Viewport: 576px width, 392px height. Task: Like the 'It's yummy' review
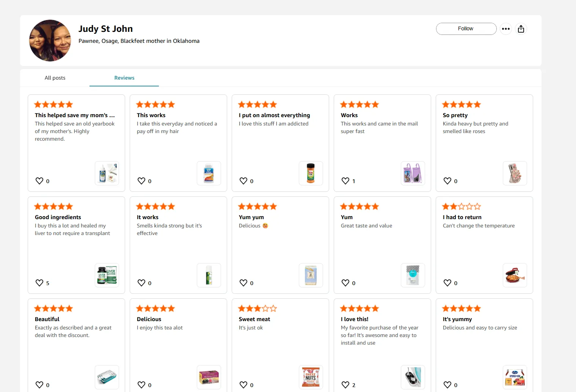click(x=447, y=385)
